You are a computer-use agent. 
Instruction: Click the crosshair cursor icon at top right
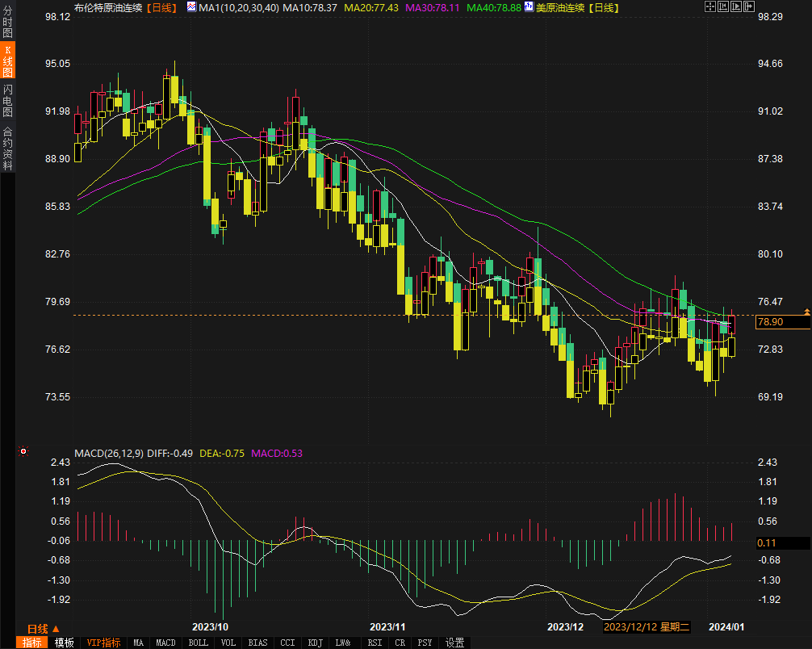point(709,7)
